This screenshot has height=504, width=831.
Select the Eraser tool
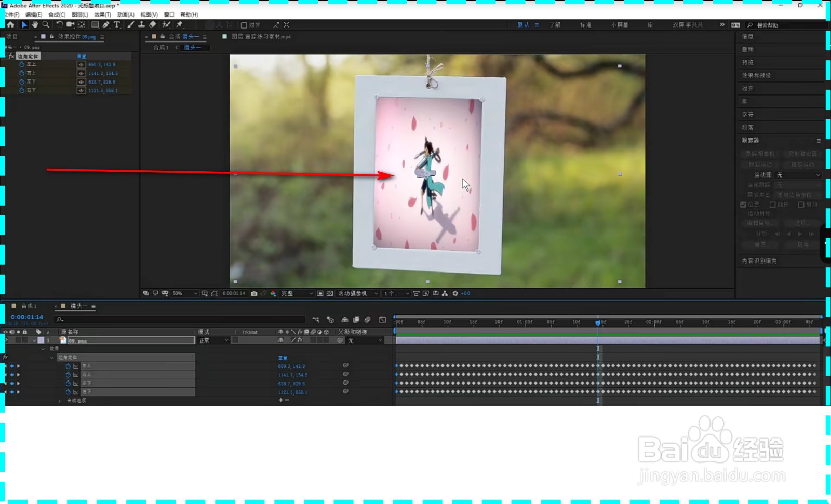pyautogui.click(x=152, y=24)
